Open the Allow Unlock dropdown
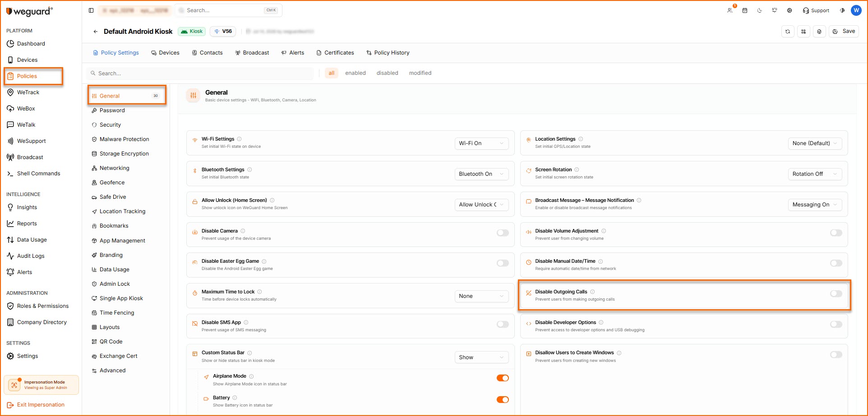868x416 pixels. pos(481,205)
